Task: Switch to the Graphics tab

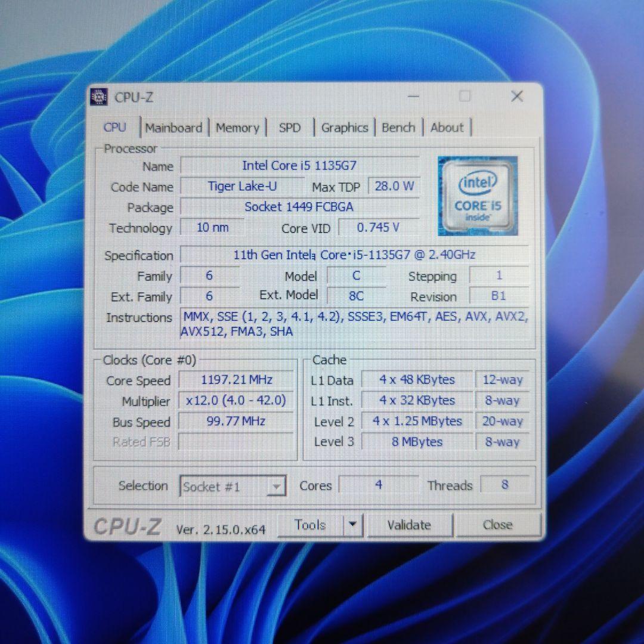Action: pos(344,127)
